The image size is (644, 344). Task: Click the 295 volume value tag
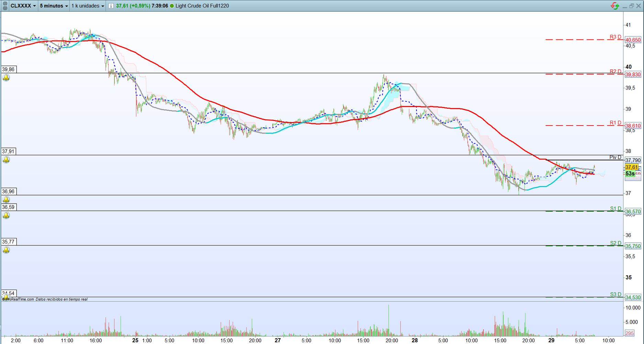pos(630,333)
